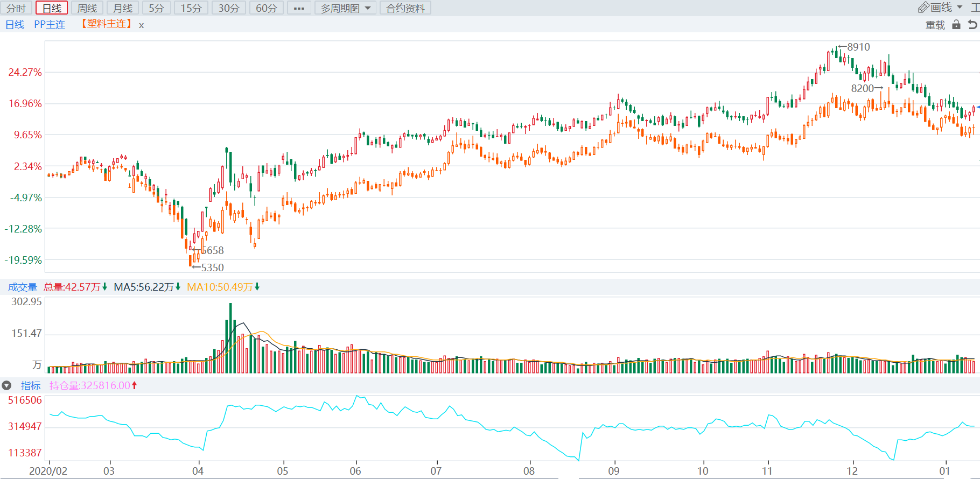Switch to 周线 period tab
The height and width of the screenshot is (479, 980).
click(x=87, y=8)
